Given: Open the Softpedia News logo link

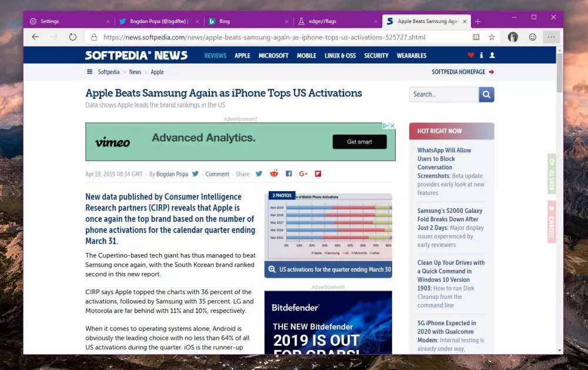Looking at the screenshot, I should coord(136,55).
